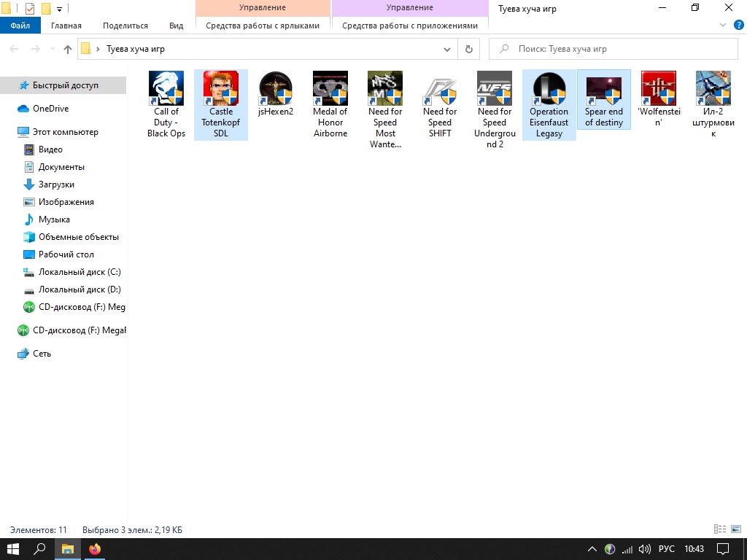Select the Castle Totenkopf SDL shortcut
747x560 pixels.
click(220, 105)
